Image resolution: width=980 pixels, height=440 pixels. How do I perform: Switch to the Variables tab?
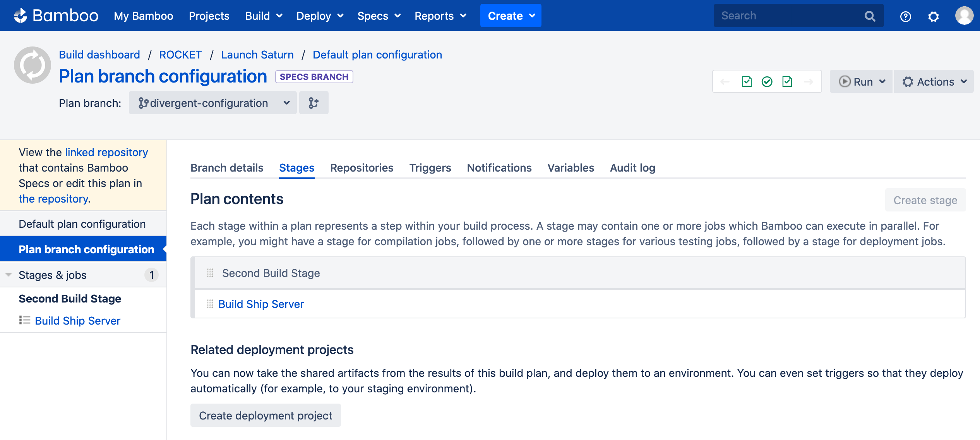click(x=571, y=168)
